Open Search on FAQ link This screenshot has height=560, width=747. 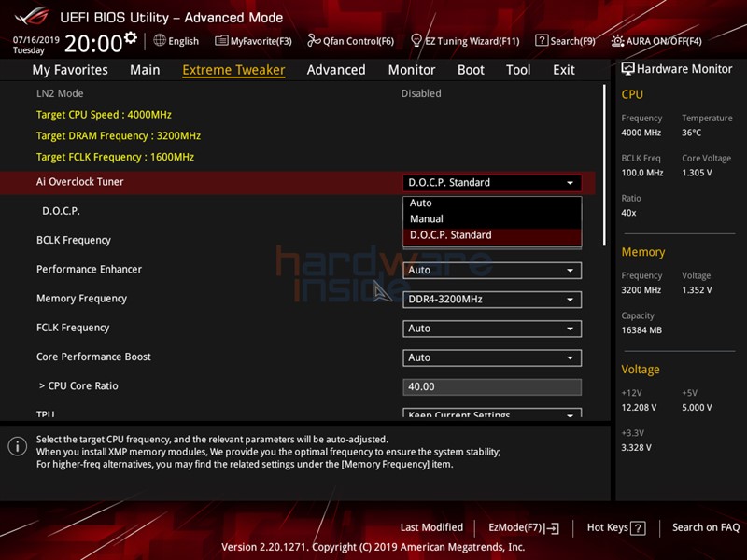[706, 527]
